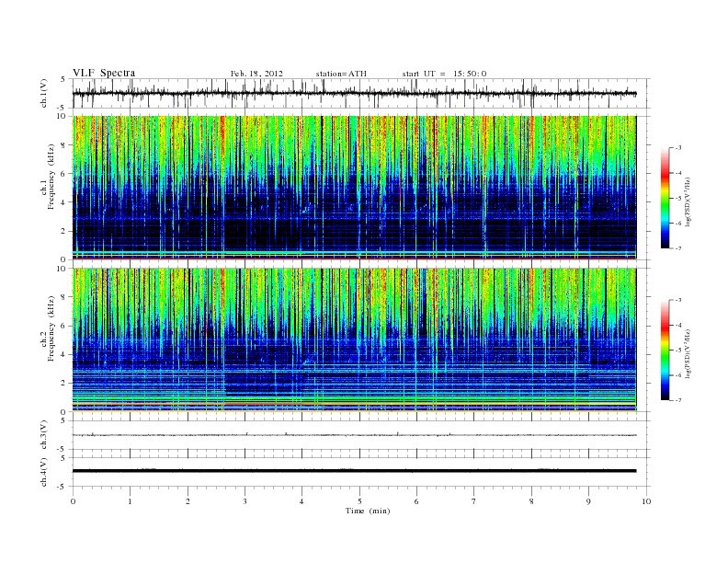Screen dimensions: 728x563
Task: Click the "5" label on the Time axis
Action: (x=359, y=501)
